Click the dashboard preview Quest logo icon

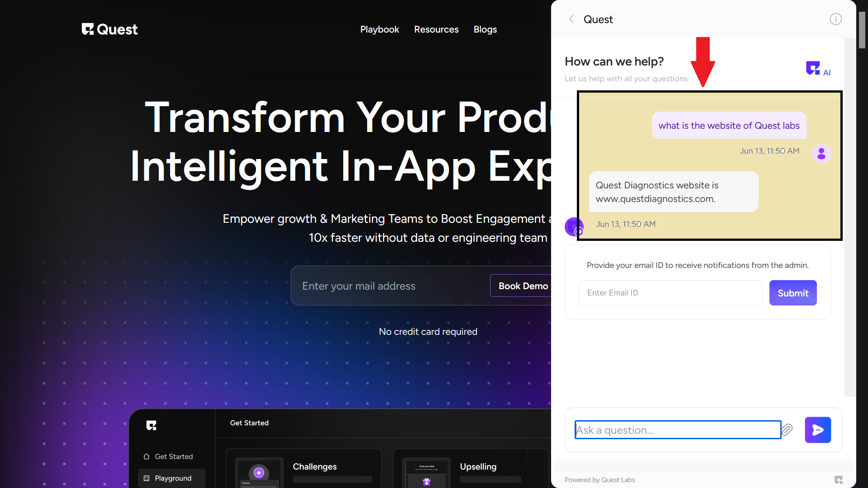pos(151,425)
